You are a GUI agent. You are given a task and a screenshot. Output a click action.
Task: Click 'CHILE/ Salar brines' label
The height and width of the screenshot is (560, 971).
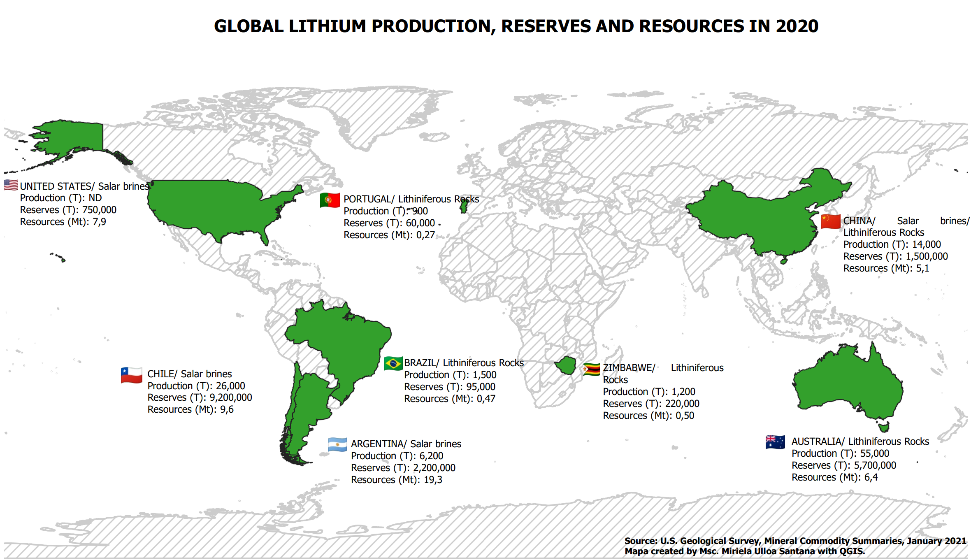click(190, 374)
